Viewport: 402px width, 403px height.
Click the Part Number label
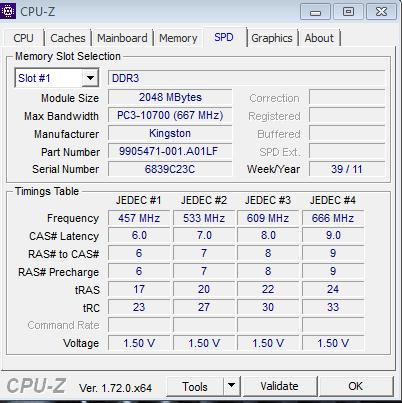pos(70,152)
